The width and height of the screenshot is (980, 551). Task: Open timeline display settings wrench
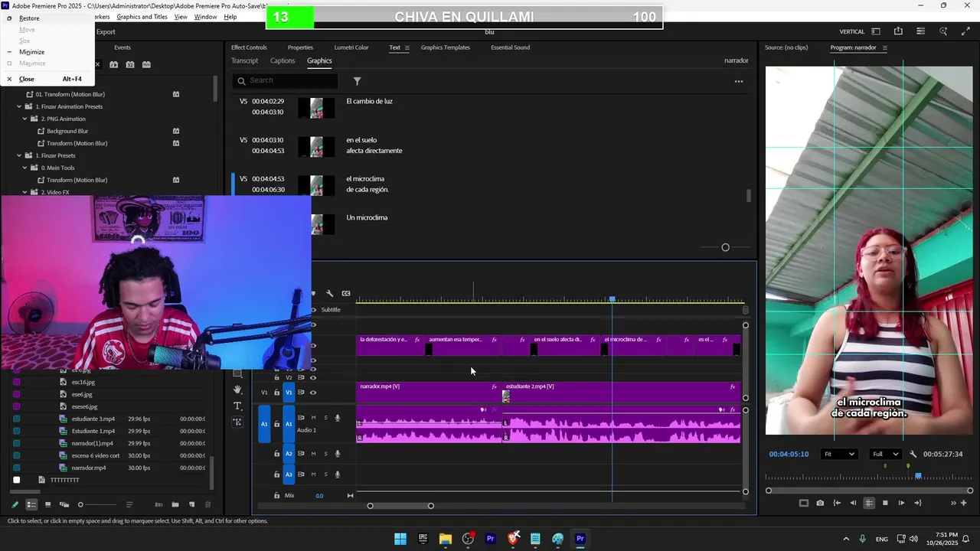[330, 293]
